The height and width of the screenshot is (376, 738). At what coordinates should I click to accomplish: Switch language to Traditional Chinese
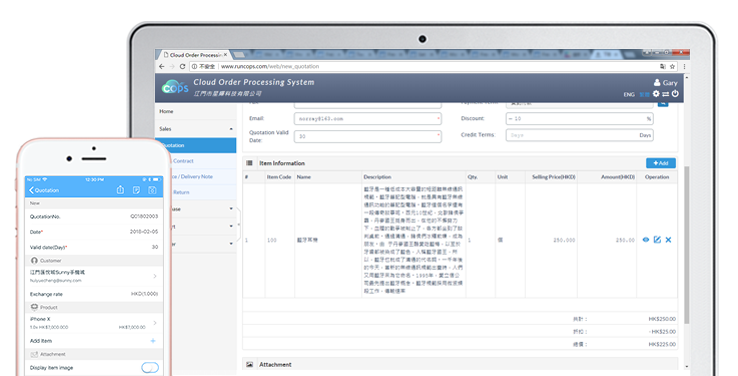(x=644, y=95)
